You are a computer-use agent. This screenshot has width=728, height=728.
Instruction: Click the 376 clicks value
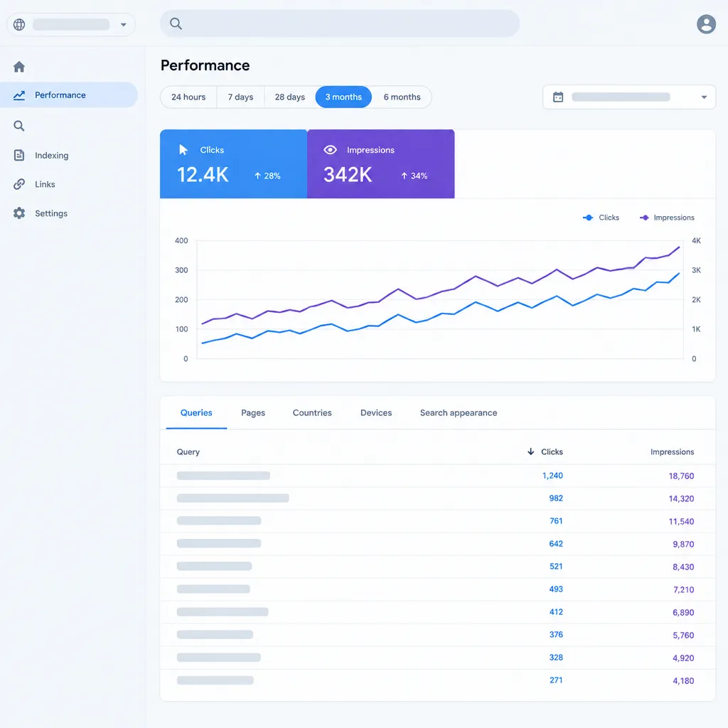click(556, 634)
